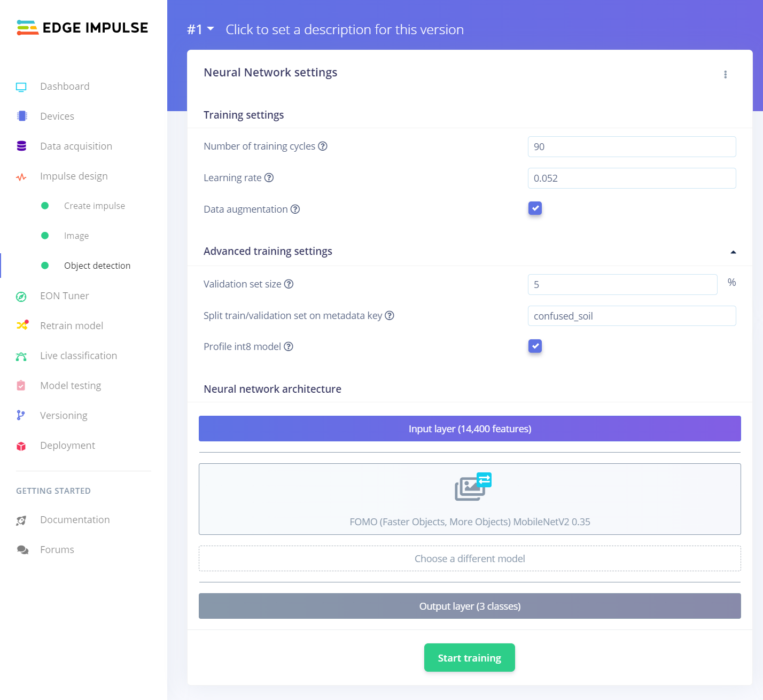The image size is (763, 700).
Task: Click the Devices chip icon
Action: coord(22,116)
